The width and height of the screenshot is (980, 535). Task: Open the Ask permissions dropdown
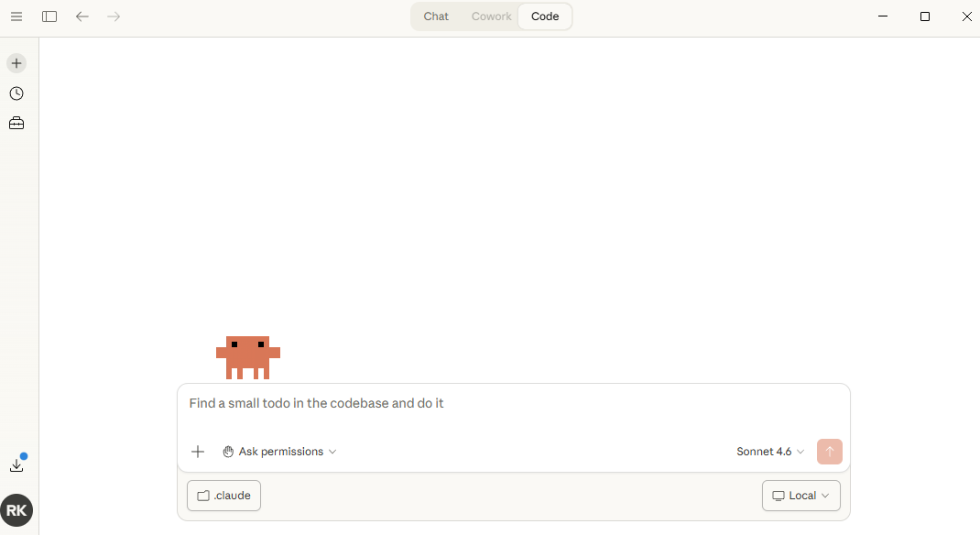pyautogui.click(x=278, y=451)
